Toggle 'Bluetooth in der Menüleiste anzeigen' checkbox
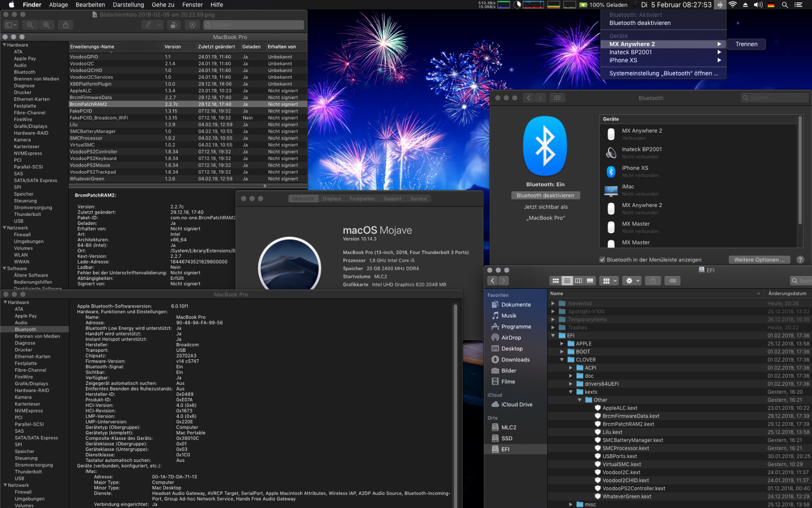The width and height of the screenshot is (812, 508). (602, 260)
